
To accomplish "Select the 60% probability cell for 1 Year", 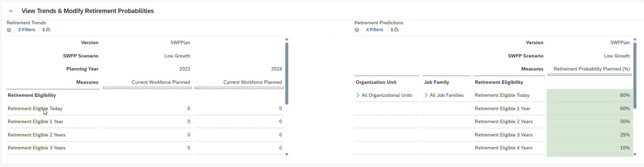I will click(x=589, y=109).
